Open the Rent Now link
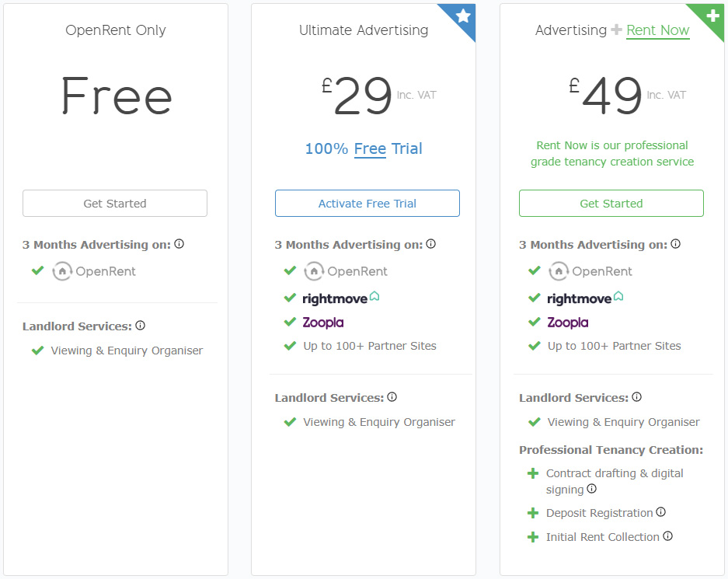This screenshot has height=579, width=728. [x=657, y=30]
